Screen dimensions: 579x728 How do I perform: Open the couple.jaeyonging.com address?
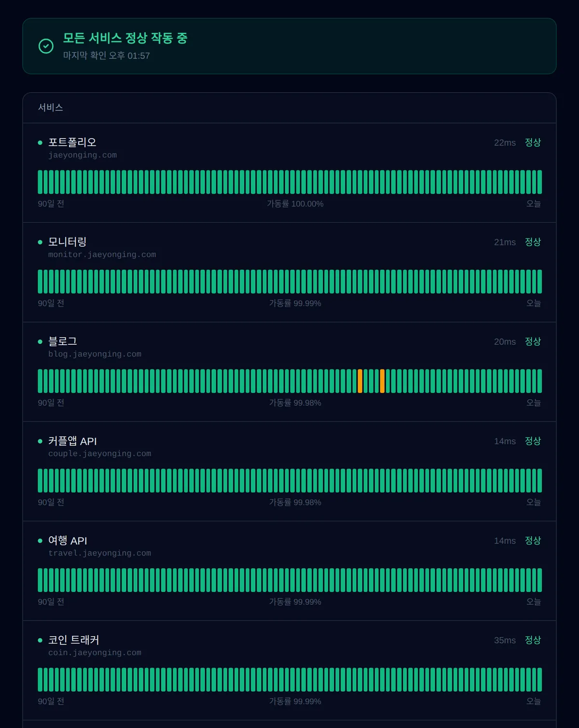pyautogui.click(x=100, y=453)
